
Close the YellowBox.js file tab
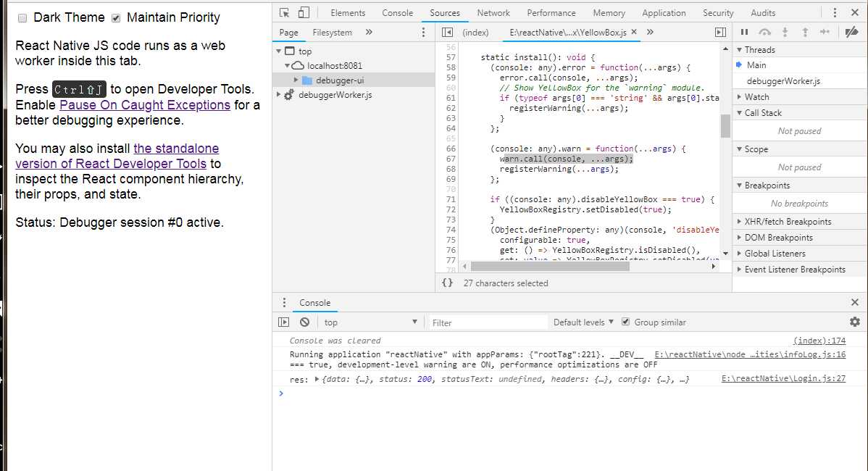click(x=634, y=32)
